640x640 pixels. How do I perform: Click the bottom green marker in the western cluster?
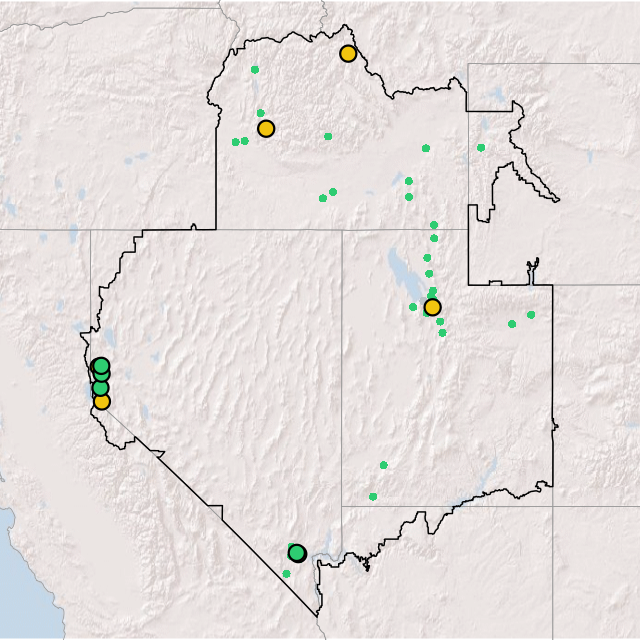tap(100, 388)
